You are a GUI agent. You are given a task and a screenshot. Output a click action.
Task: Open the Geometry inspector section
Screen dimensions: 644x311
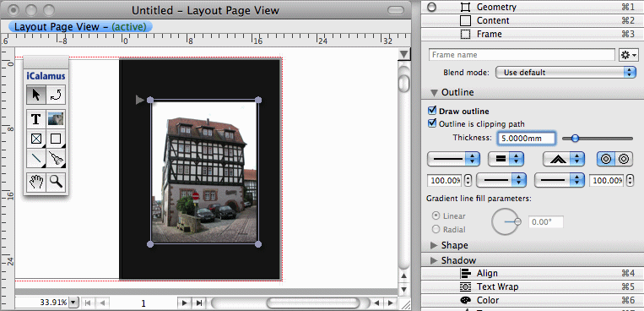pos(533,7)
